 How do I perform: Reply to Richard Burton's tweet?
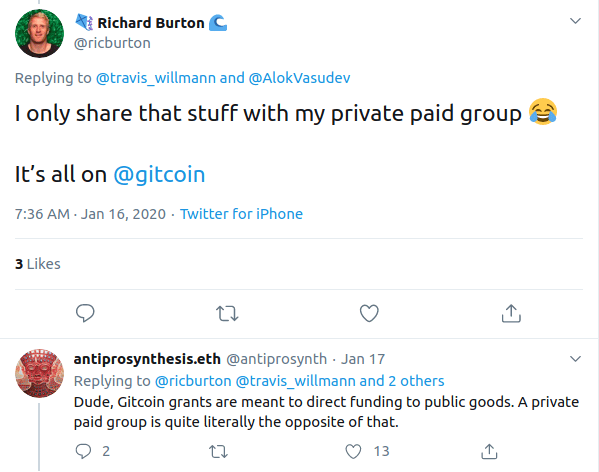coord(85,313)
